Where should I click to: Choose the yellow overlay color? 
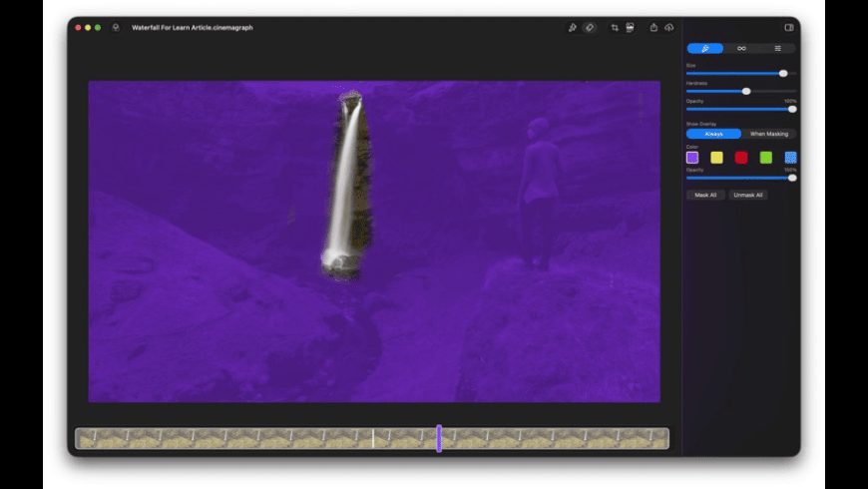pos(717,158)
